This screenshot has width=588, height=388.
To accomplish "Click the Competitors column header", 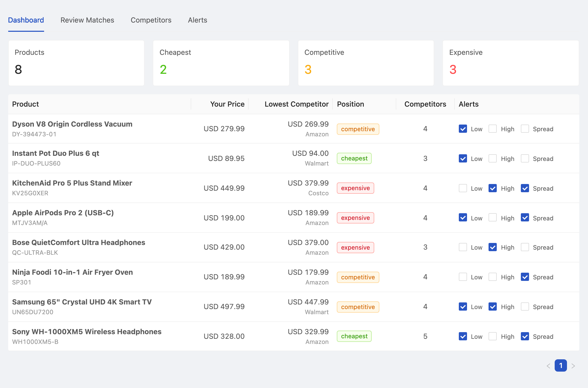I will (425, 104).
